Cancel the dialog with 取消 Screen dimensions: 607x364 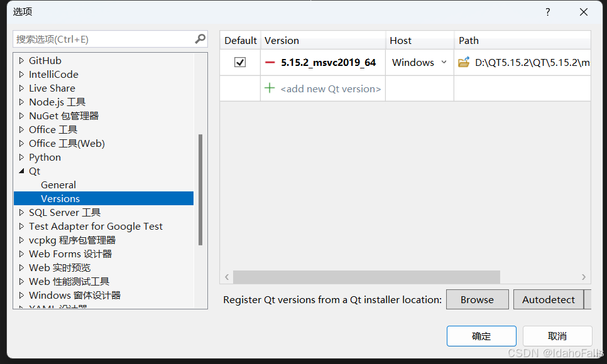(x=557, y=336)
